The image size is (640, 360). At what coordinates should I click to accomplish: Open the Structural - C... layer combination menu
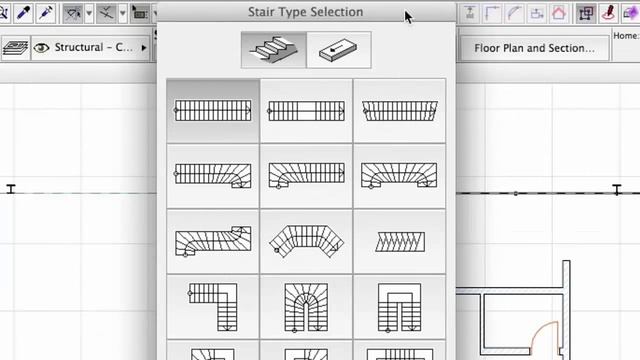91,48
